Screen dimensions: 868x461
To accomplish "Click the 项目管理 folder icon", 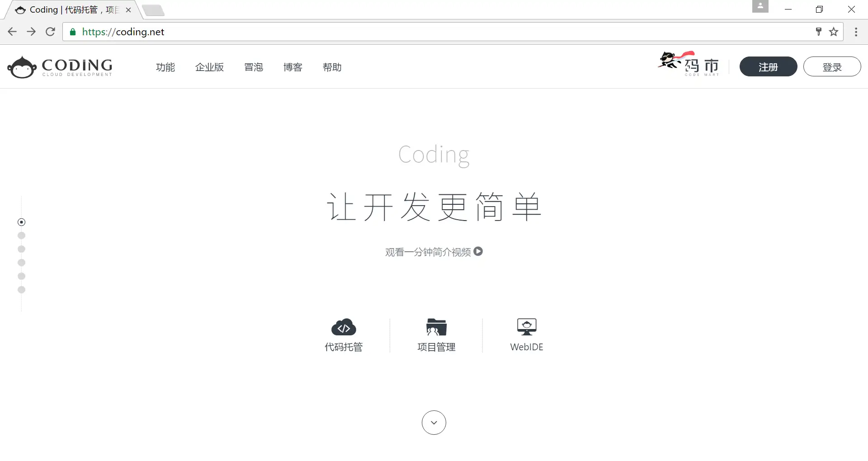I will [436, 327].
